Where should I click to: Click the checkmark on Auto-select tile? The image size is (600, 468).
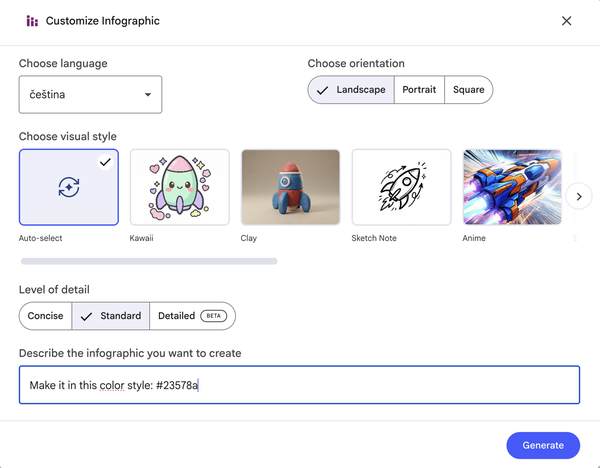[x=105, y=162]
